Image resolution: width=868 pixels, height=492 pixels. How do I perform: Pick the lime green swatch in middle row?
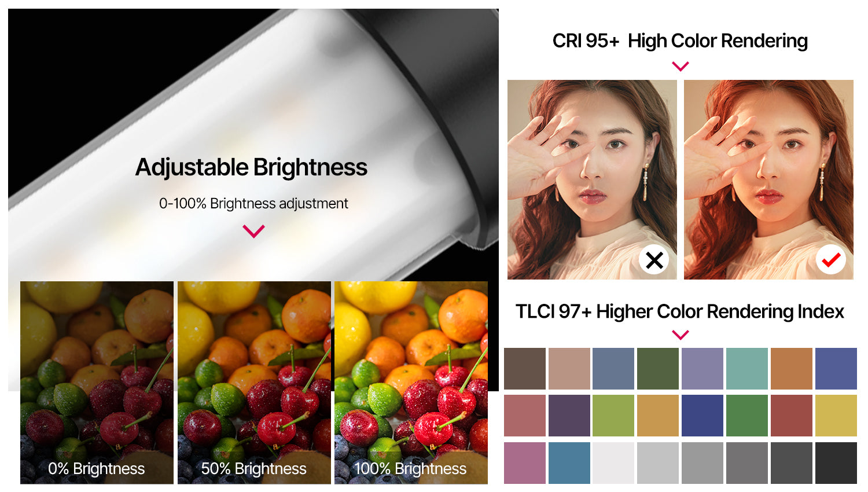point(613,416)
